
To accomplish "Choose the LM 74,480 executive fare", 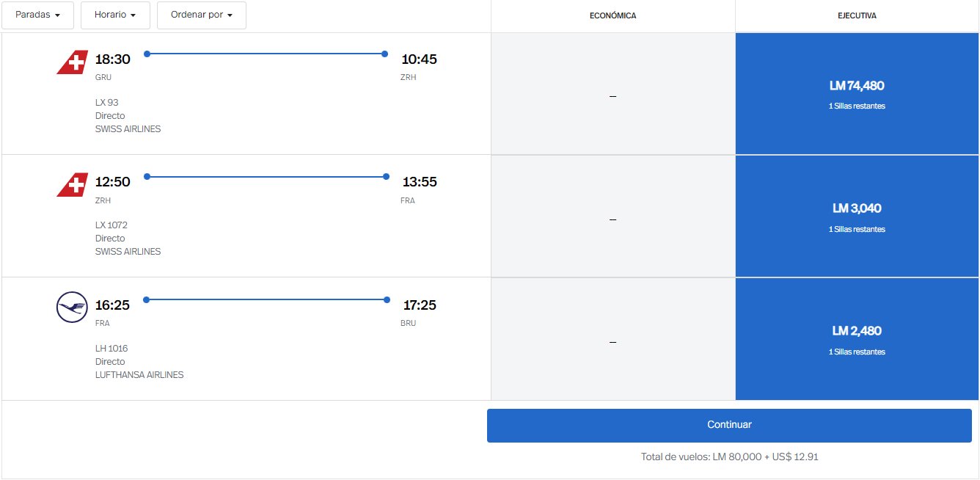I will [857, 93].
